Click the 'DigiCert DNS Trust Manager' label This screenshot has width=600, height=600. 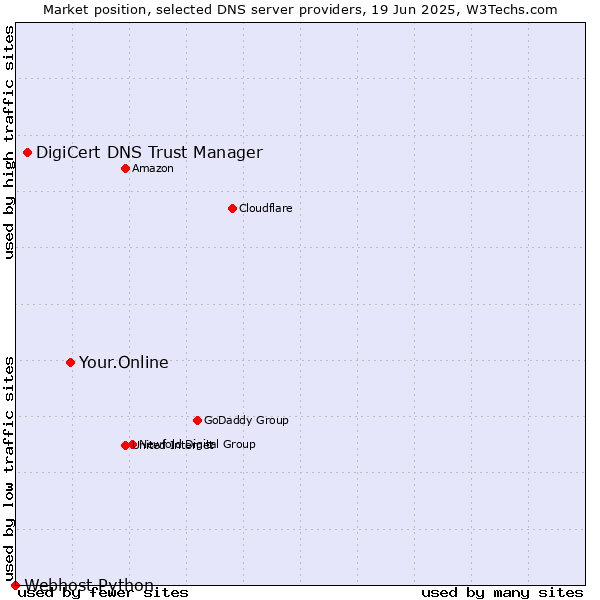[149, 152]
